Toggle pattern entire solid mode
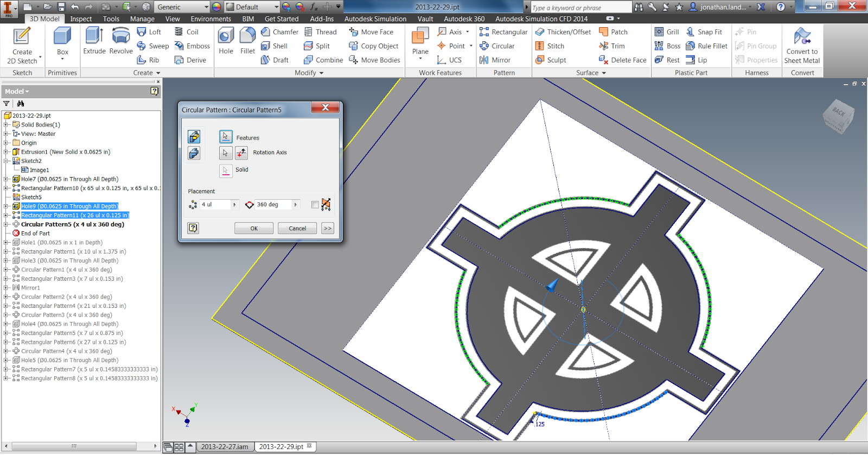This screenshot has height=455, width=868. tap(194, 153)
